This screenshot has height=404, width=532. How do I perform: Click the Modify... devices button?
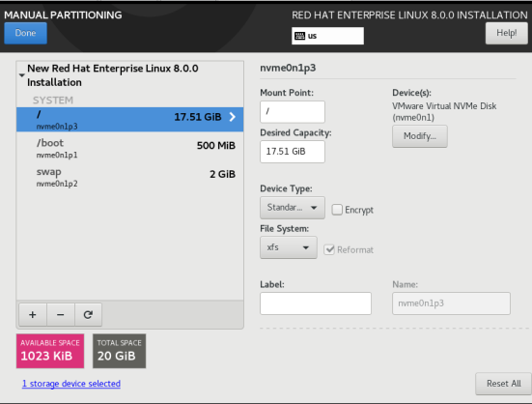click(x=420, y=136)
